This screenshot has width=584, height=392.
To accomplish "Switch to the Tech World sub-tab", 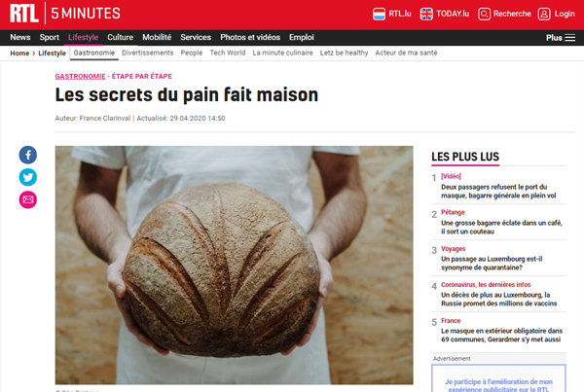I will pos(228,53).
